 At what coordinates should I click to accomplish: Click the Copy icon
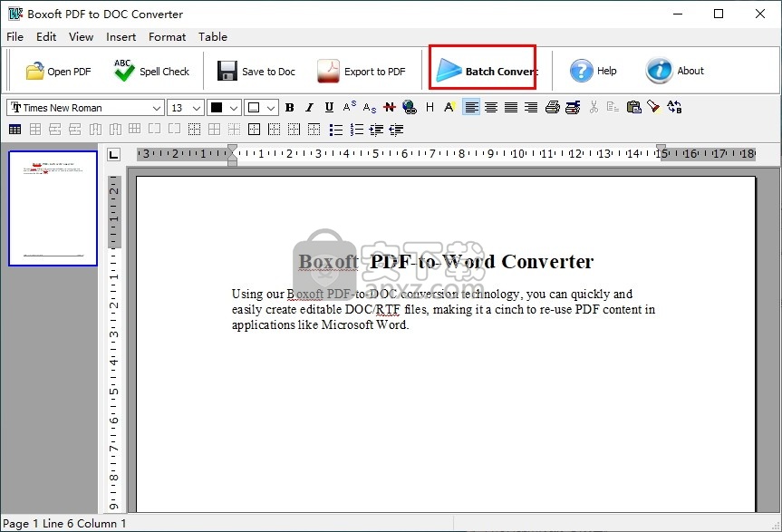point(613,107)
